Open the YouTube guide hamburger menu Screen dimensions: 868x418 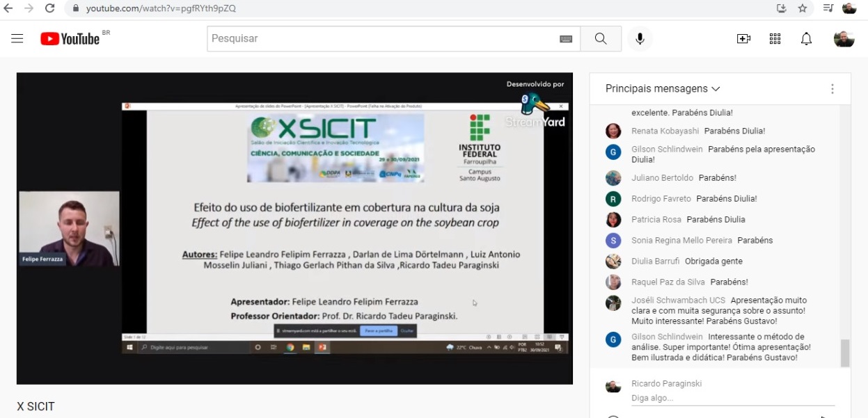[17, 38]
